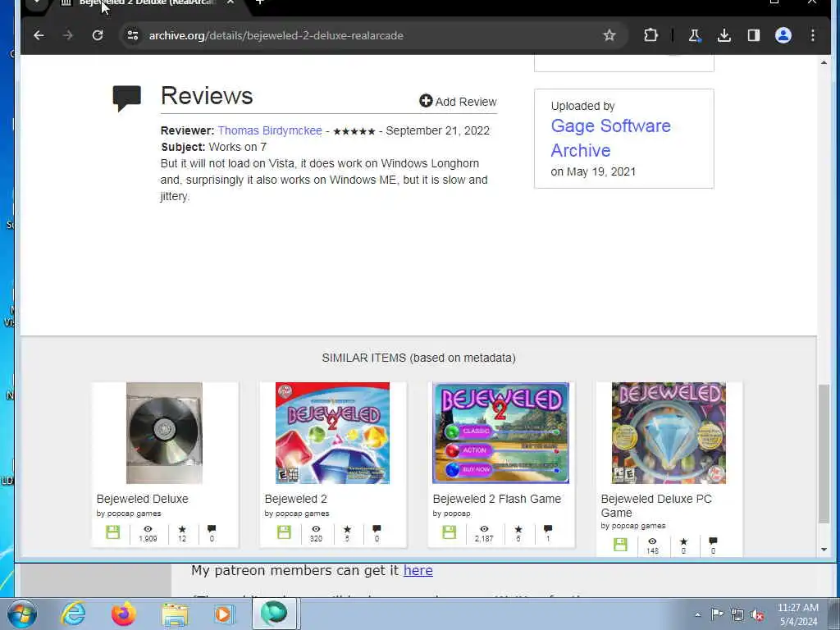Open the Chrome profile avatar
The image size is (840, 630).
pyautogui.click(x=783, y=35)
